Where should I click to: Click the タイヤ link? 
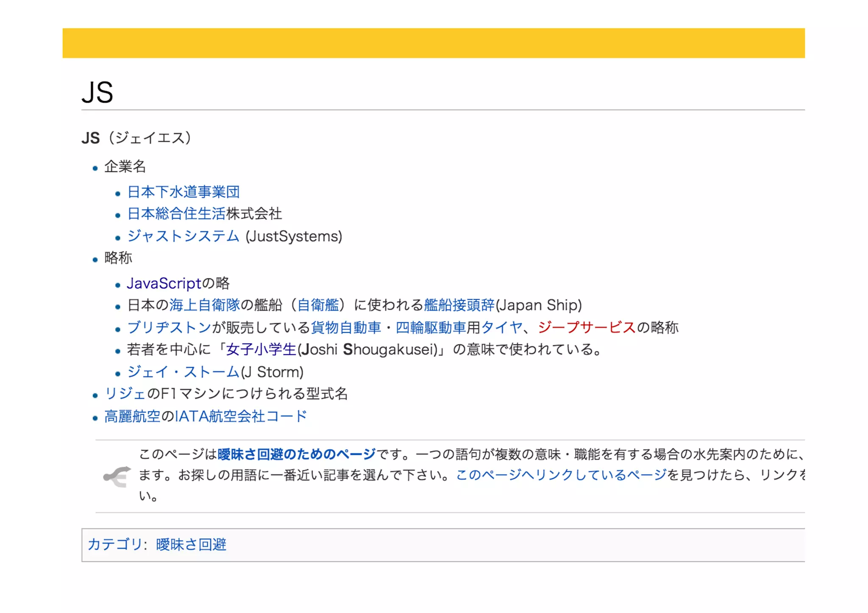[501, 327]
